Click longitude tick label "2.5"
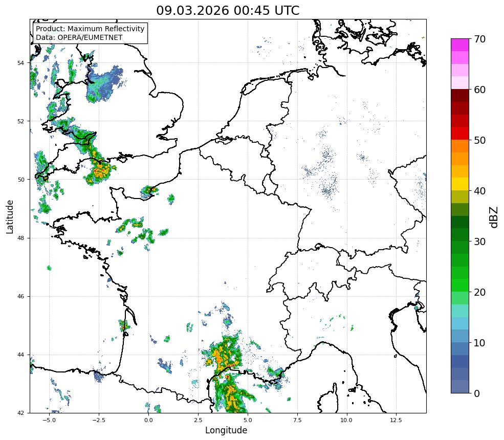The image size is (504, 440). coord(198,420)
